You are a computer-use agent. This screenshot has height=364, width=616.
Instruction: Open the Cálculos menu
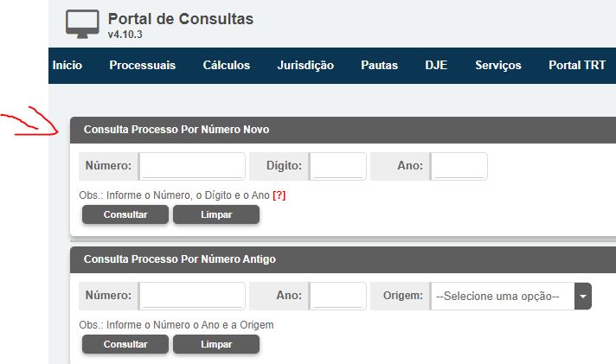coord(226,66)
